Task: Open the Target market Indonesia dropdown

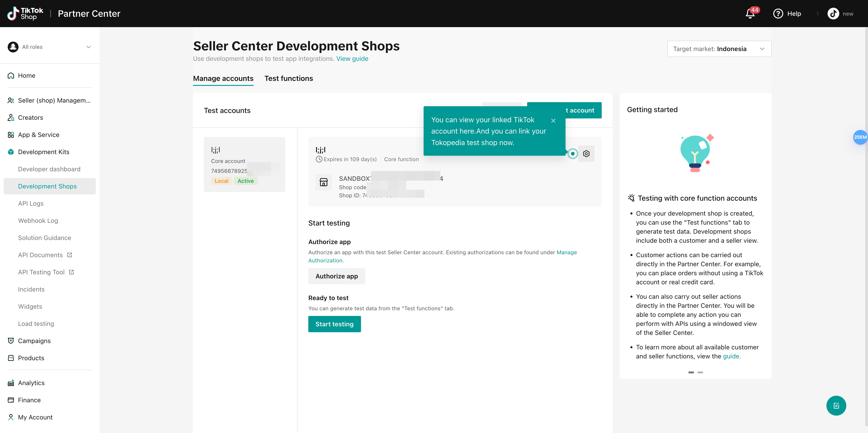Action: [719, 49]
